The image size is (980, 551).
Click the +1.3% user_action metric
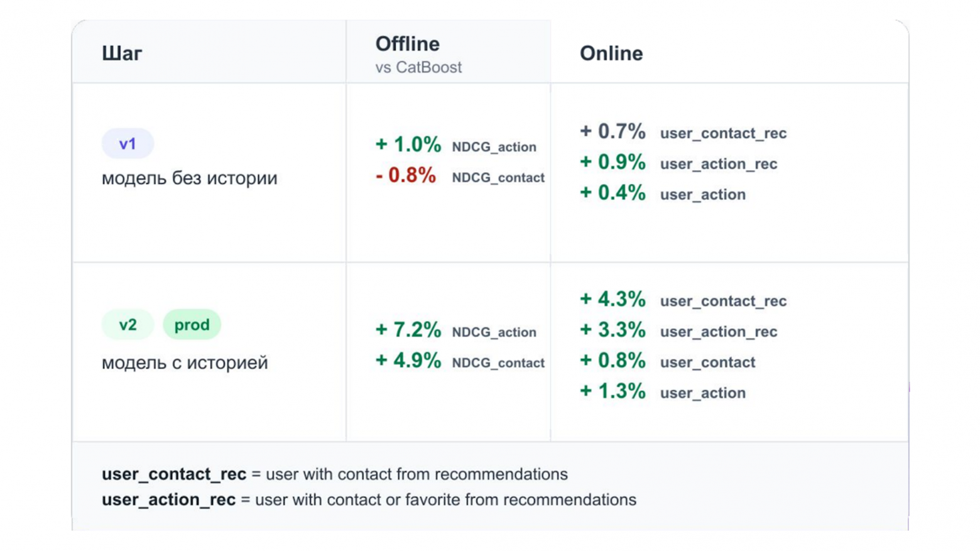pyautogui.click(x=612, y=391)
